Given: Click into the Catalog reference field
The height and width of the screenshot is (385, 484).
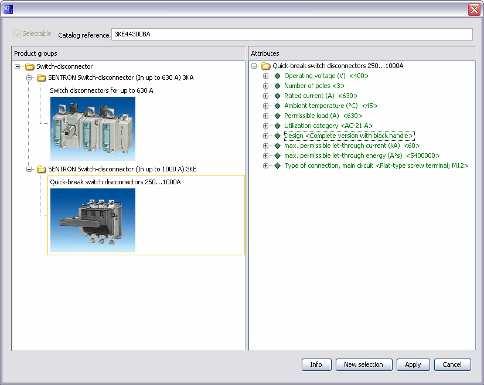Looking at the screenshot, I should point(292,34).
